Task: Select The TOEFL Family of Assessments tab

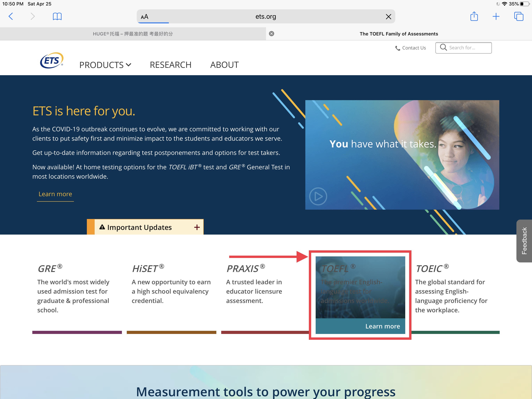Action: [399, 34]
